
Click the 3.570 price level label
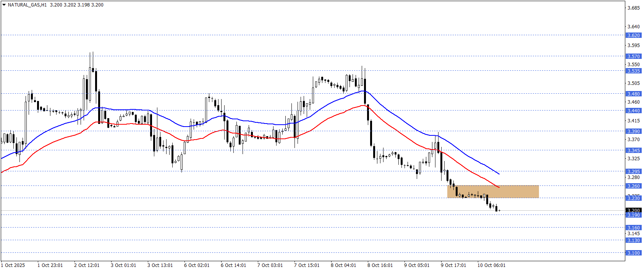pos(633,56)
